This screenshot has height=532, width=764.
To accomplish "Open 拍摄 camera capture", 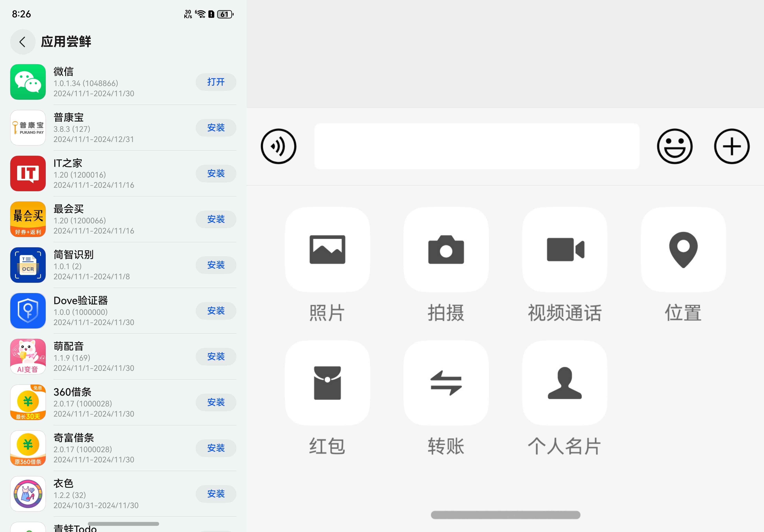I will point(446,250).
